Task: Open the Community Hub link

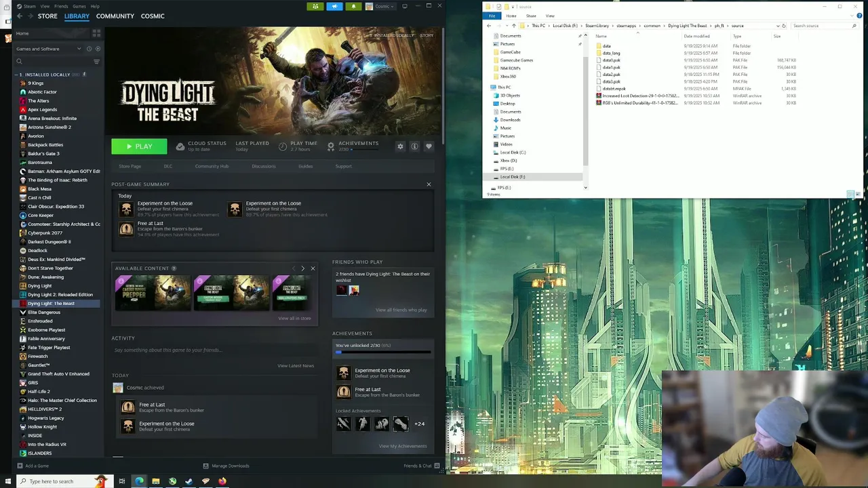Action: 212,166
